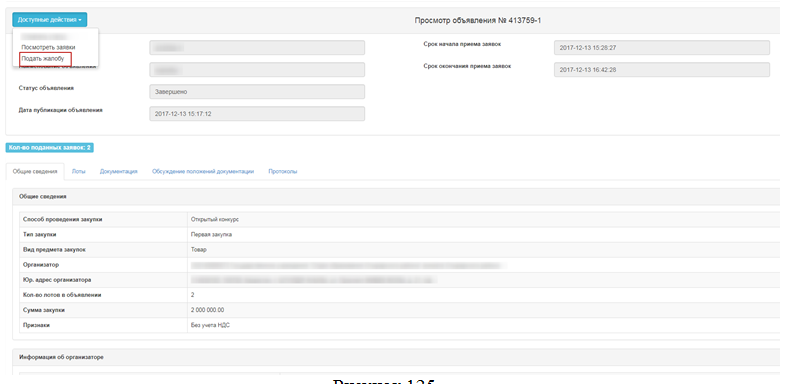Click the Первая закупка value cell
Screen dimensions: 794x384
pos(483,235)
